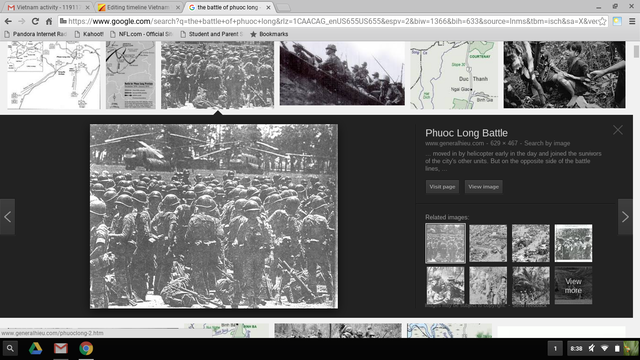Open the notification counter showing 1

click(555, 349)
